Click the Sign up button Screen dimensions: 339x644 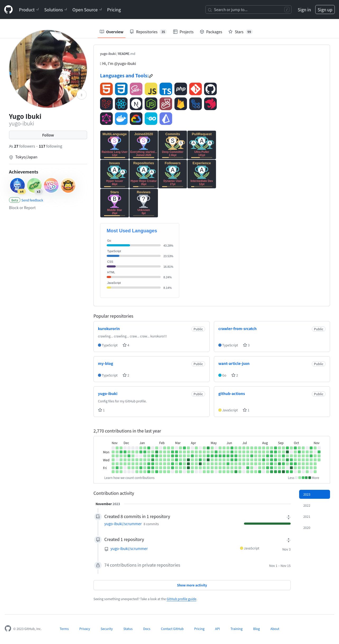point(325,10)
